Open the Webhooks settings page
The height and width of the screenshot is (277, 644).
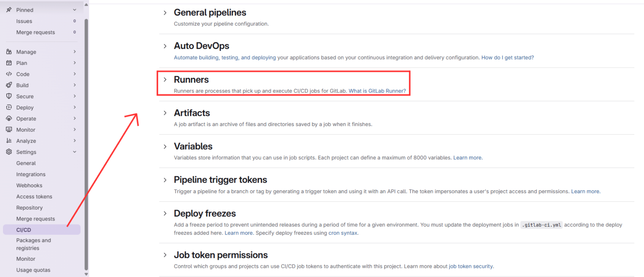pyautogui.click(x=29, y=185)
